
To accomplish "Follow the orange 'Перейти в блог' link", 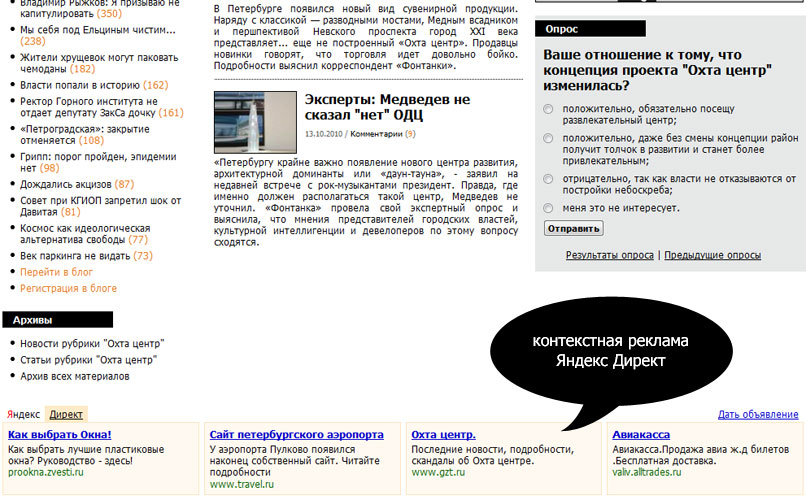I will pyautogui.click(x=57, y=272).
